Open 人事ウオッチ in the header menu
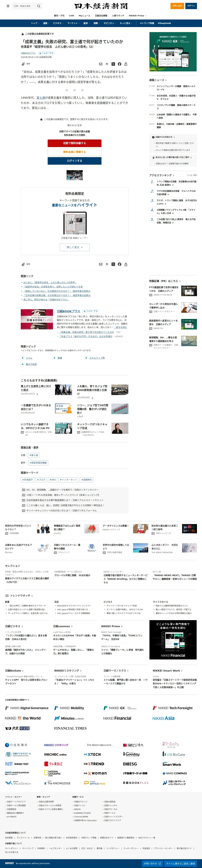 (x=118, y=16)
